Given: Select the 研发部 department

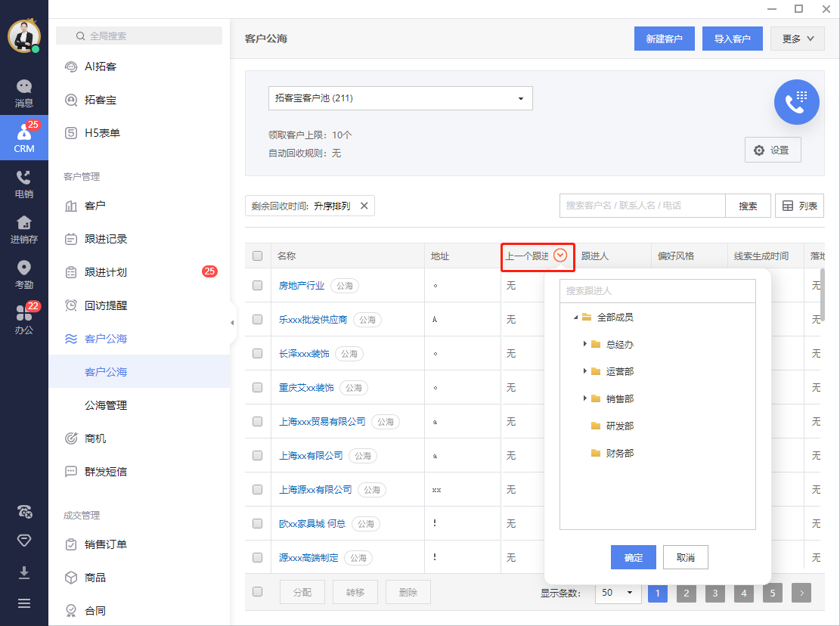Looking at the screenshot, I should pyautogui.click(x=620, y=426).
